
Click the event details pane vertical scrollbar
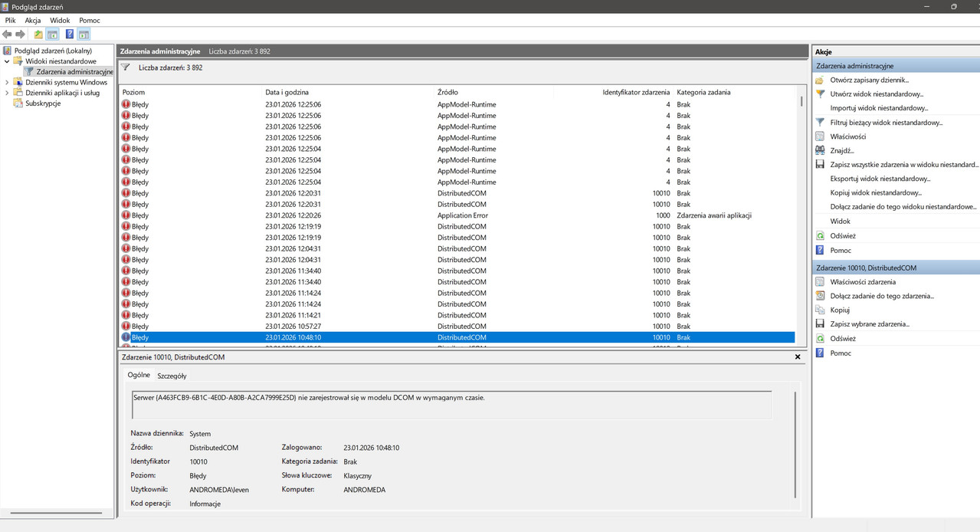(796, 445)
